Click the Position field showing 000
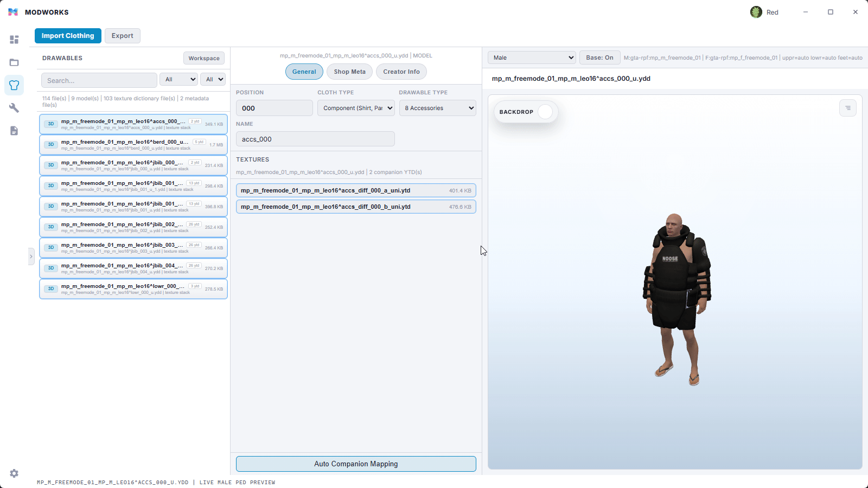 click(275, 108)
